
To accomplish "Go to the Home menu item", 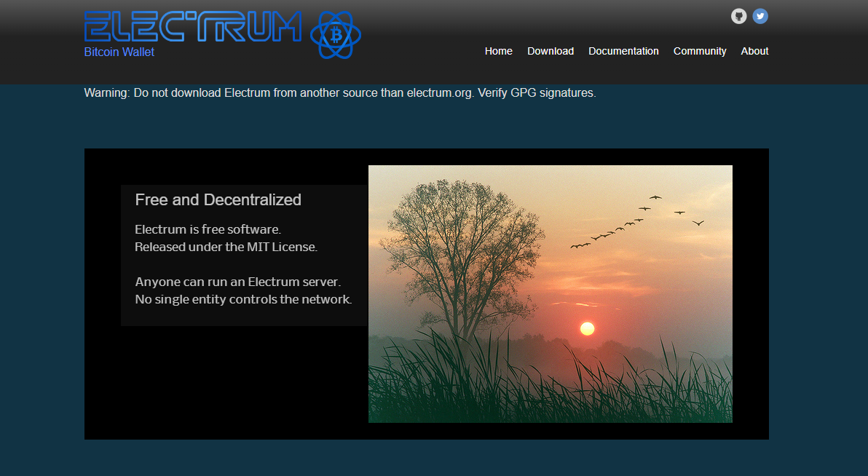I will [498, 51].
